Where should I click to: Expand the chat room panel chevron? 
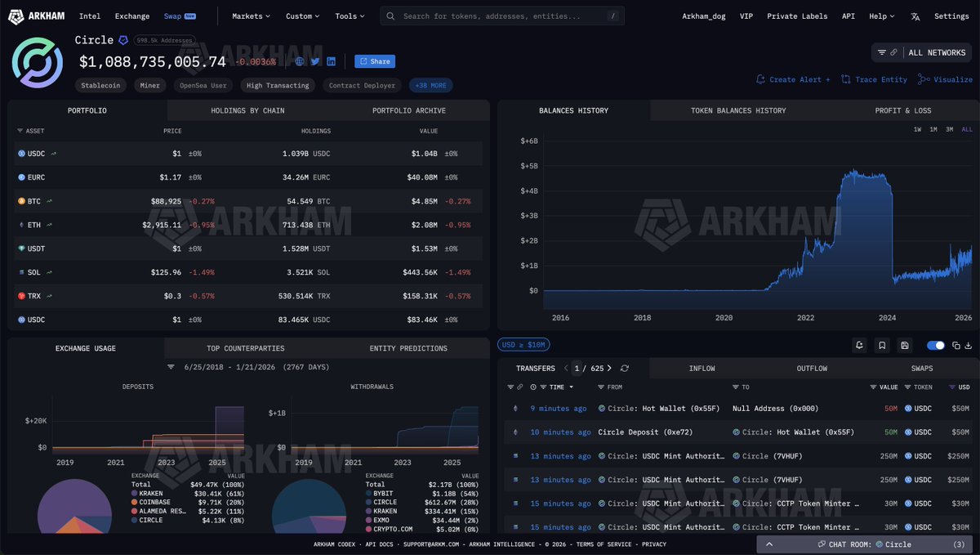click(769, 544)
